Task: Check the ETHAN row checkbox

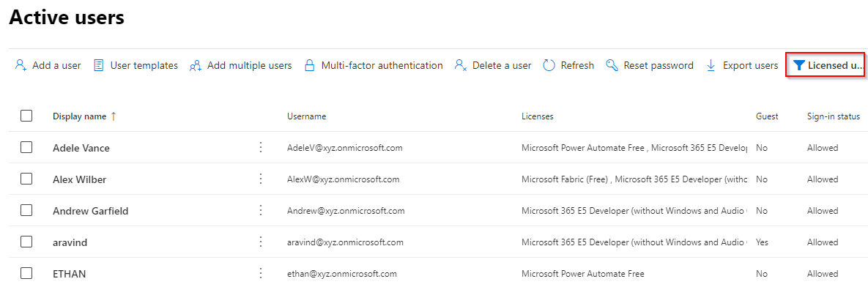Action: (26, 273)
